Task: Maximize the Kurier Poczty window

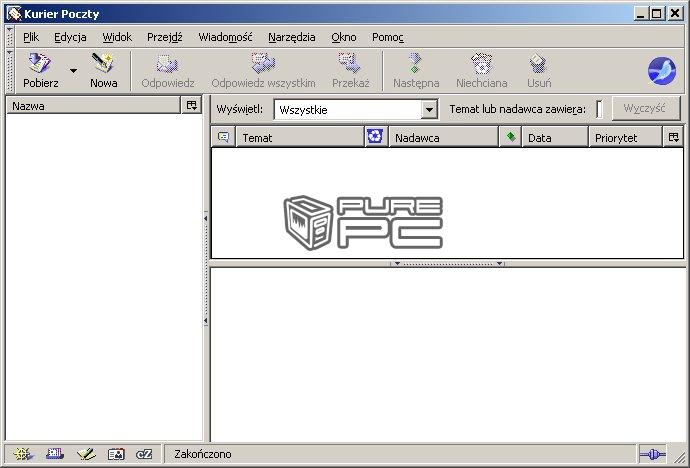Action: pos(656,14)
